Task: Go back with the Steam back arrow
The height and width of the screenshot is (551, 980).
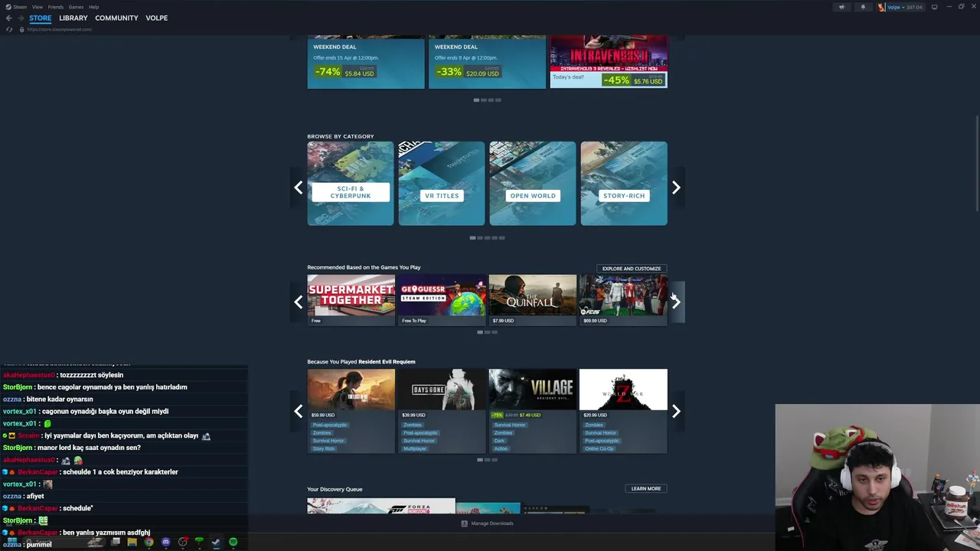Action: click(x=8, y=18)
